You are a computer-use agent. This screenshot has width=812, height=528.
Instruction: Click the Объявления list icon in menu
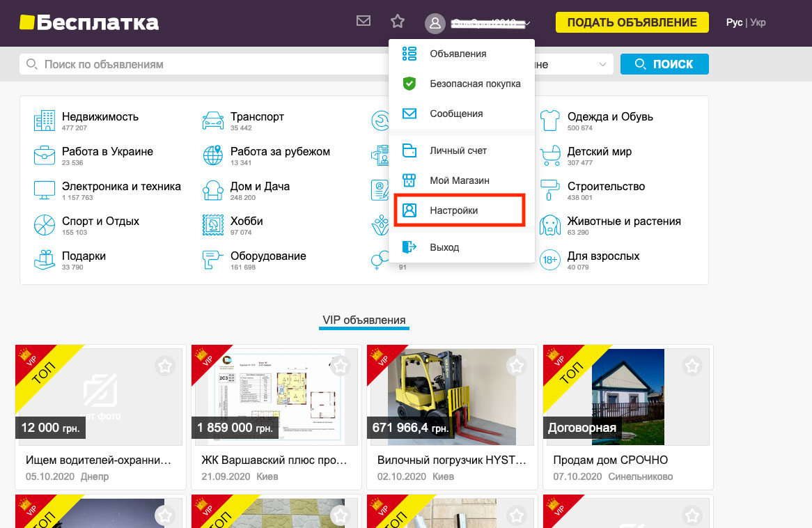click(x=409, y=54)
